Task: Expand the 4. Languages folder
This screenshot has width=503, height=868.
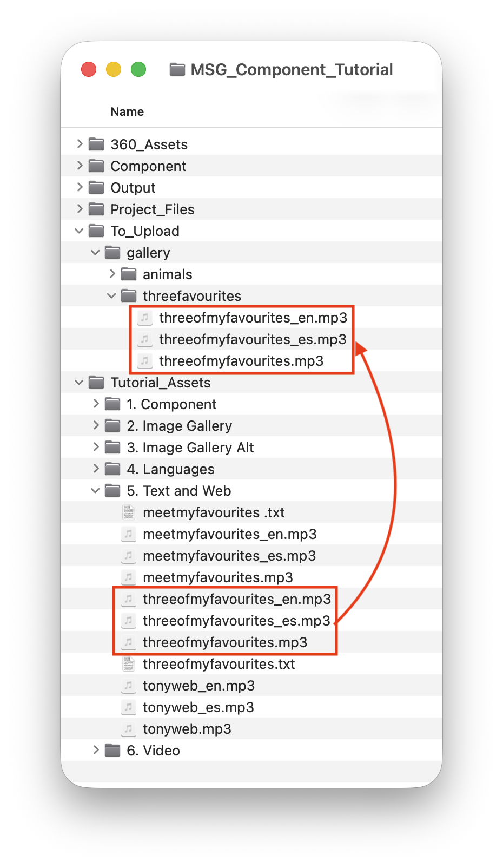Action: click(96, 469)
